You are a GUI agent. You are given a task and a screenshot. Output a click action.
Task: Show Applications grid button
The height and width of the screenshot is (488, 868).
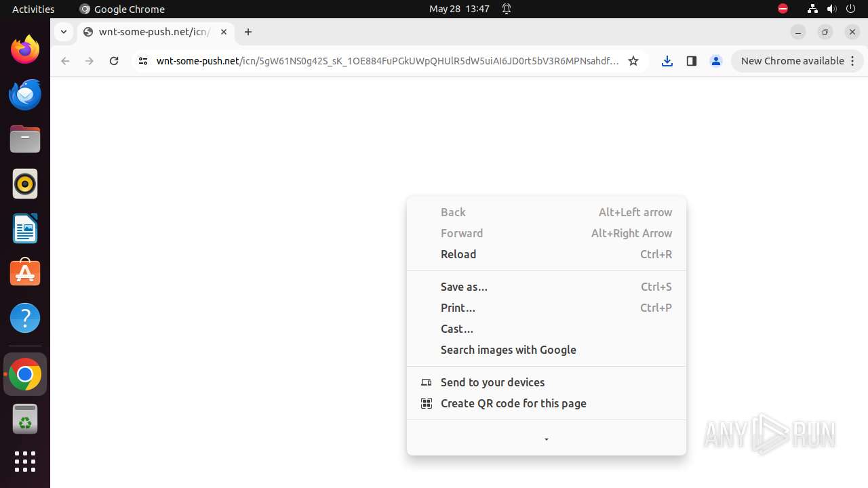click(25, 462)
